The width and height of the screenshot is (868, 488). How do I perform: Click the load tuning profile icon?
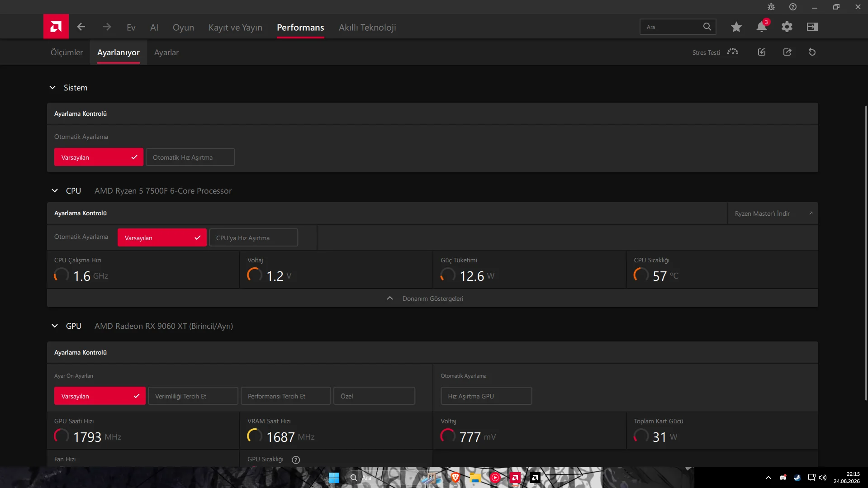pos(762,52)
